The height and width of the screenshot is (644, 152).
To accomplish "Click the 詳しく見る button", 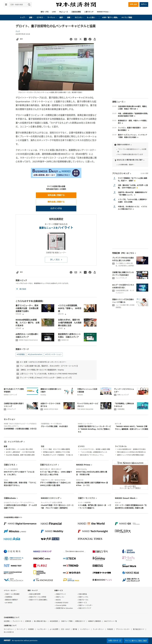I will click(56, 260).
